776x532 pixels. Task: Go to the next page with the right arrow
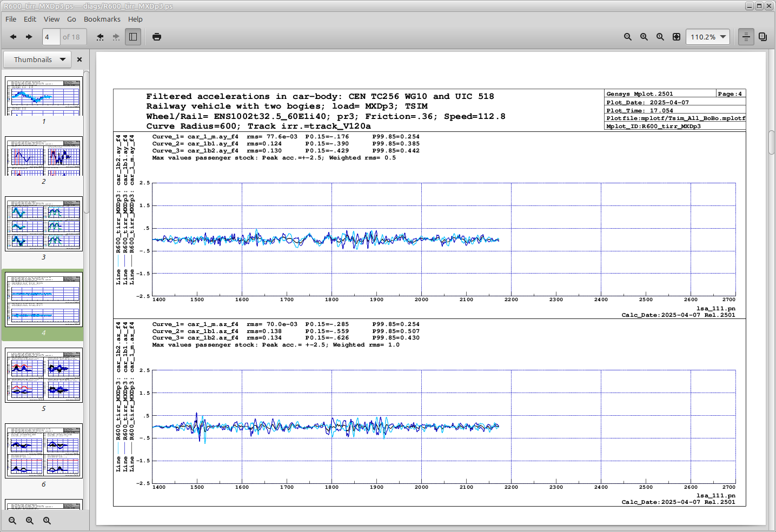(x=29, y=37)
